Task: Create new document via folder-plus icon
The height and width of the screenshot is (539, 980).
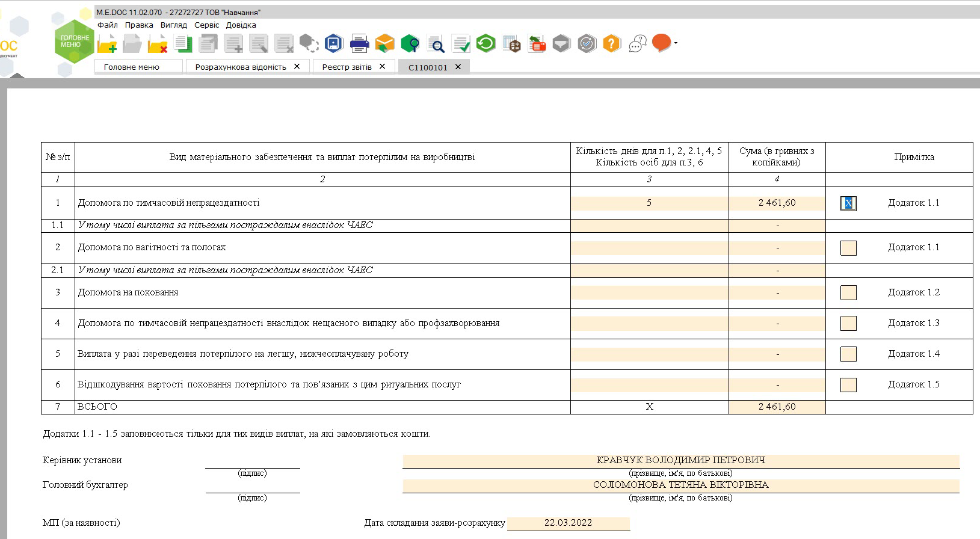Action: point(107,44)
